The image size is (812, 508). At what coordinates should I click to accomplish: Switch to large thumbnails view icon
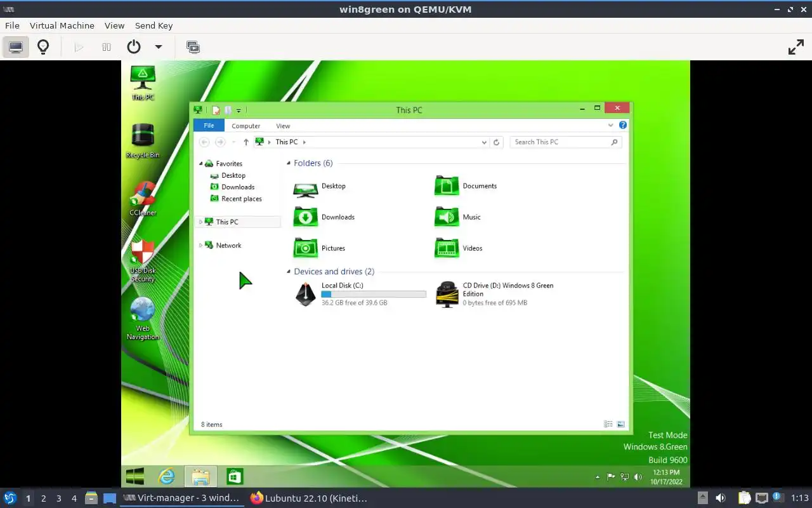[x=620, y=424]
